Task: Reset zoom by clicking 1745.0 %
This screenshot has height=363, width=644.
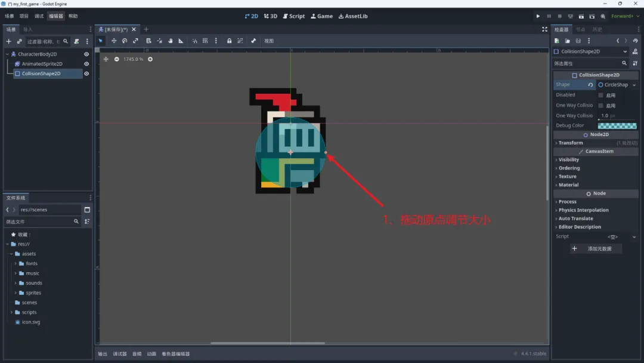Action: pos(134,59)
